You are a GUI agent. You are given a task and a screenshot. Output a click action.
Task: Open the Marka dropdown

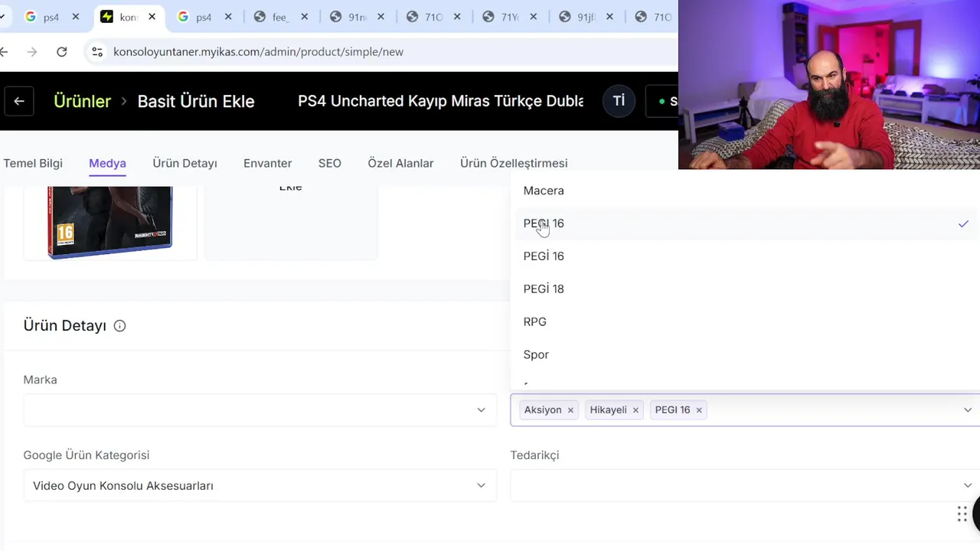(260, 410)
